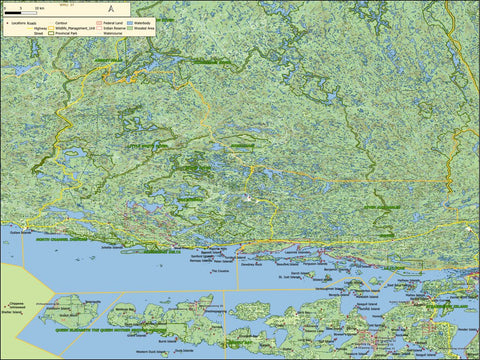
Task: Click the Dewdney Rock location label
Action: pos(252,265)
